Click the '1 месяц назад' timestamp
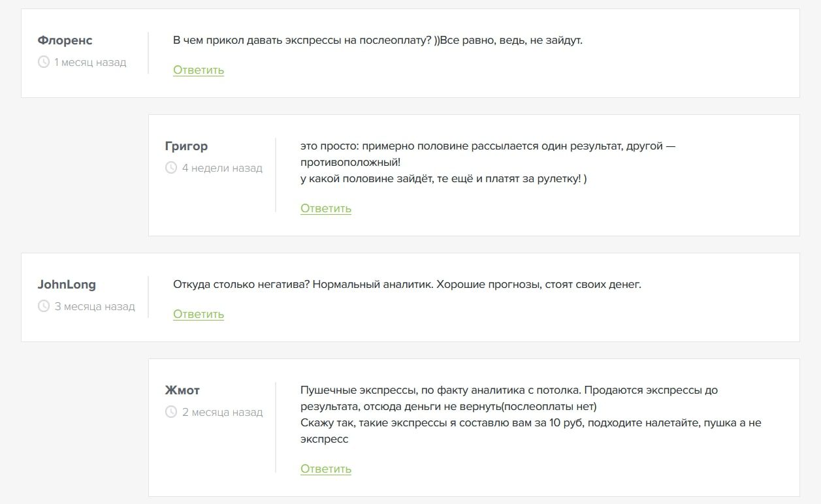The width and height of the screenshot is (821, 504). 90,63
